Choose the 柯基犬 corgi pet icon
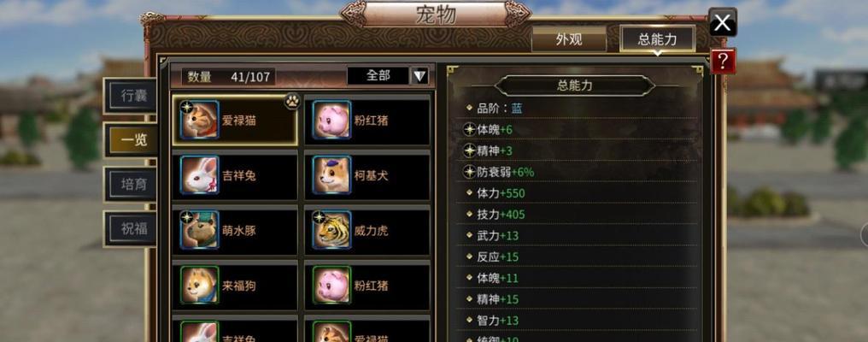This screenshot has width=868, height=342. click(x=331, y=174)
